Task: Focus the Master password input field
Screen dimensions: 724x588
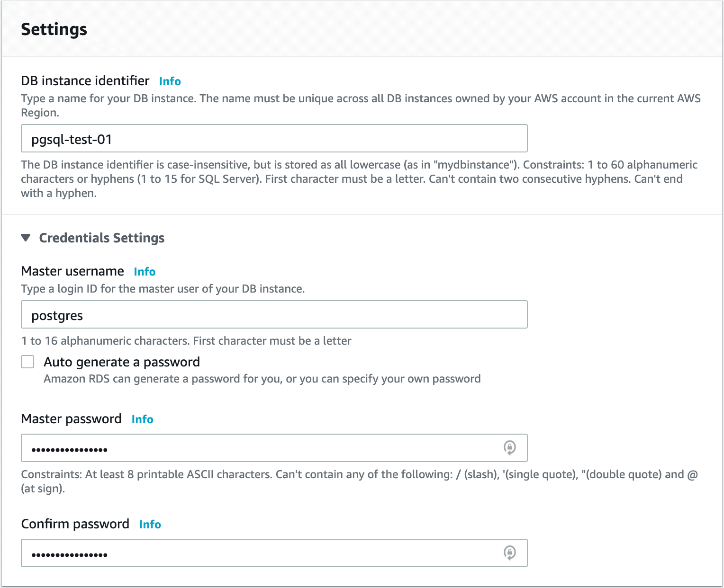Action: [x=261, y=448]
